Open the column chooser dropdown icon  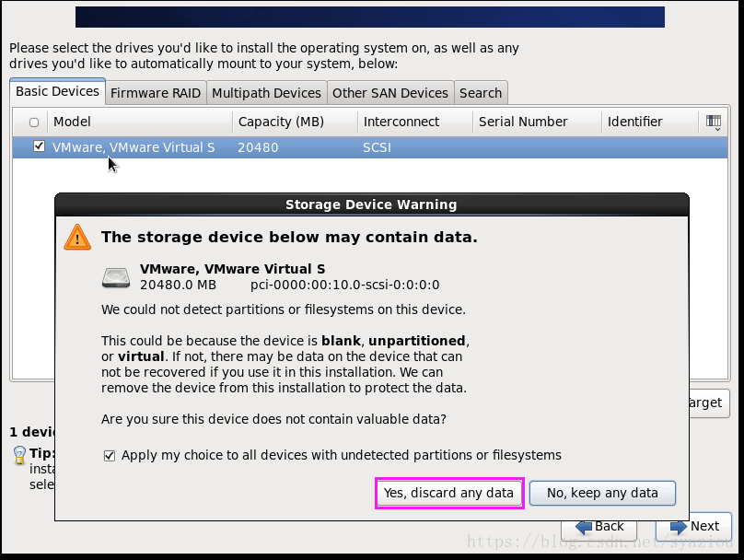714,122
